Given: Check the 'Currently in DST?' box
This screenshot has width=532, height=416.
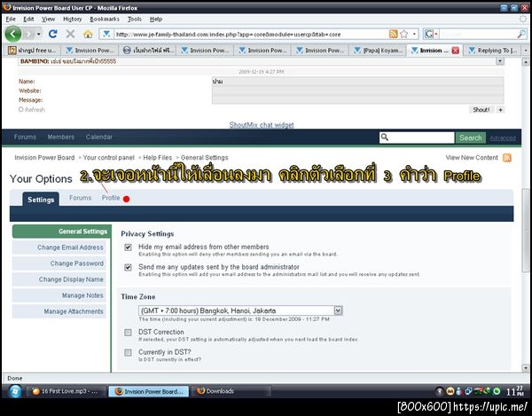Looking at the screenshot, I should [128, 352].
